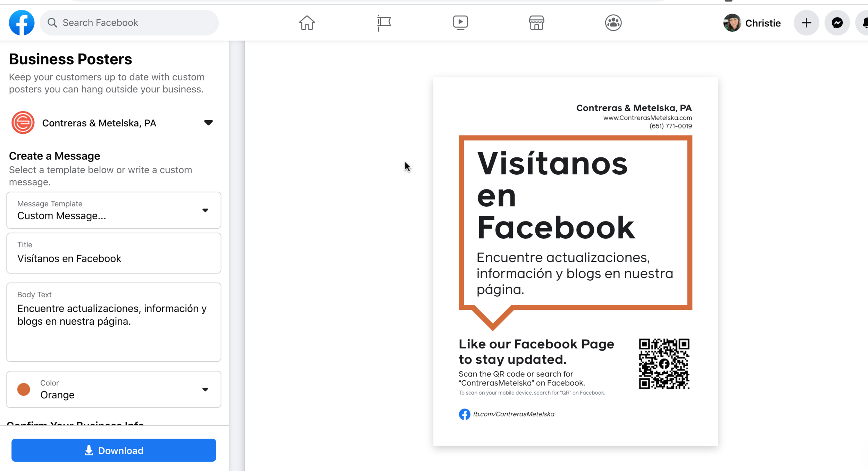Click the fb.com/ContrerasMetelska text
The image size is (868, 471).
pyautogui.click(x=514, y=414)
